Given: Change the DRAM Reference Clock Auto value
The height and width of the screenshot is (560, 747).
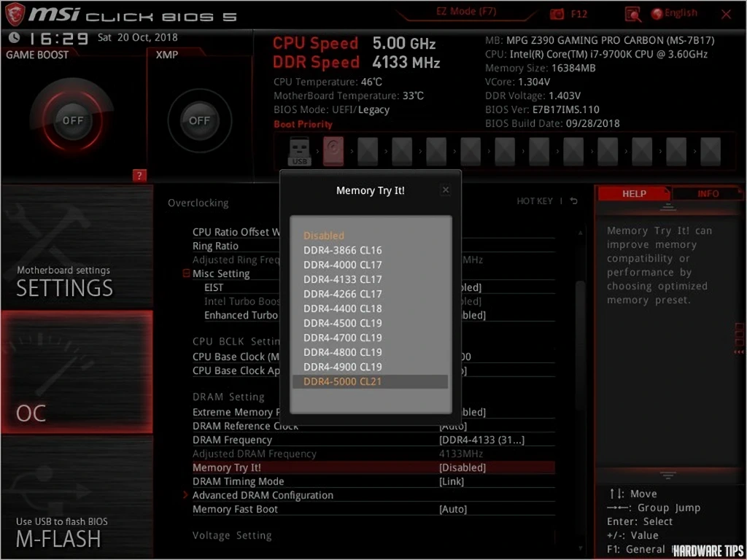Looking at the screenshot, I should click(x=452, y=426).
